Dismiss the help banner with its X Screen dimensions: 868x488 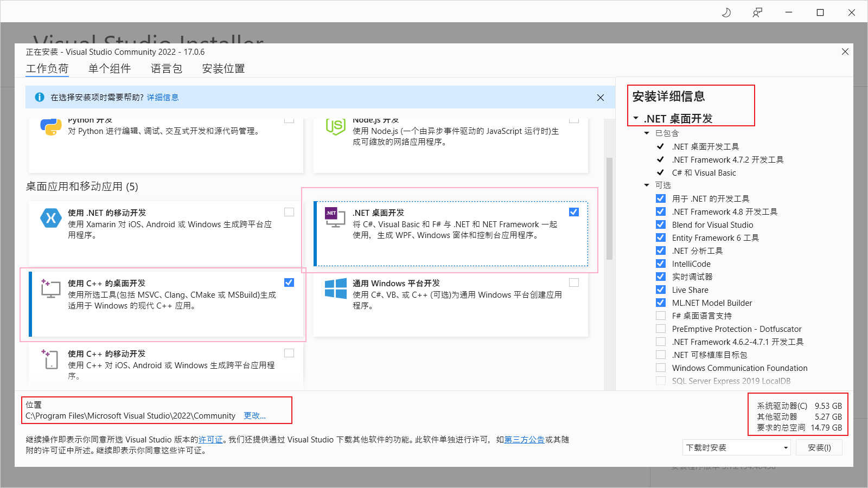[600, 98]
